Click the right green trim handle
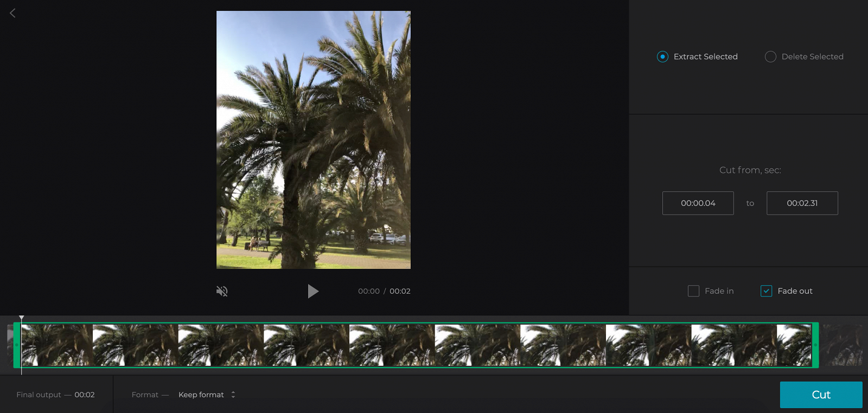 815,345
